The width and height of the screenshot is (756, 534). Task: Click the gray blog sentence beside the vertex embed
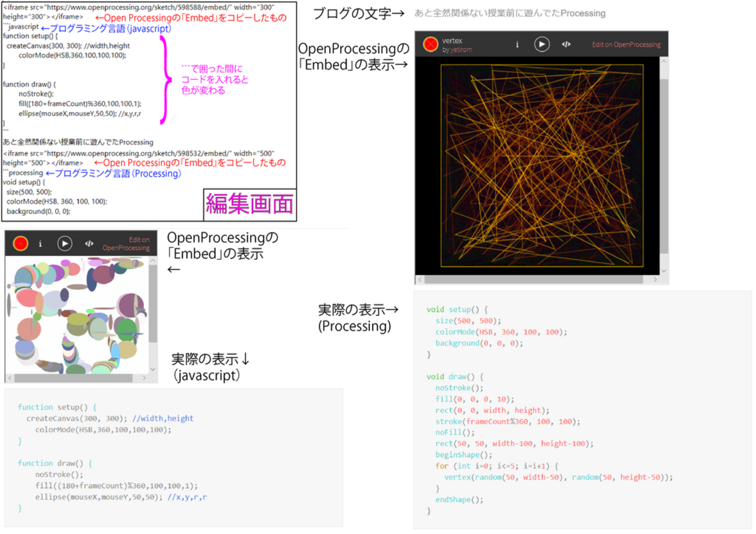[510, 13]
